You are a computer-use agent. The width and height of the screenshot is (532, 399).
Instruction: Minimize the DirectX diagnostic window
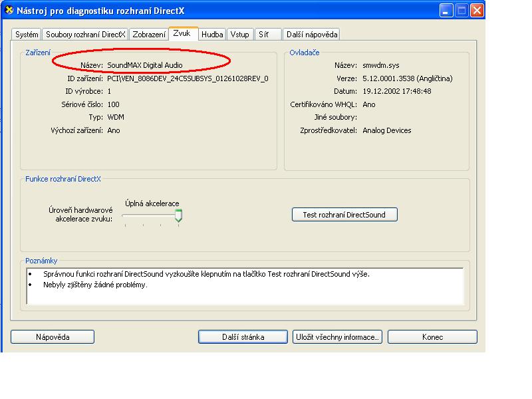click(446, 11)
